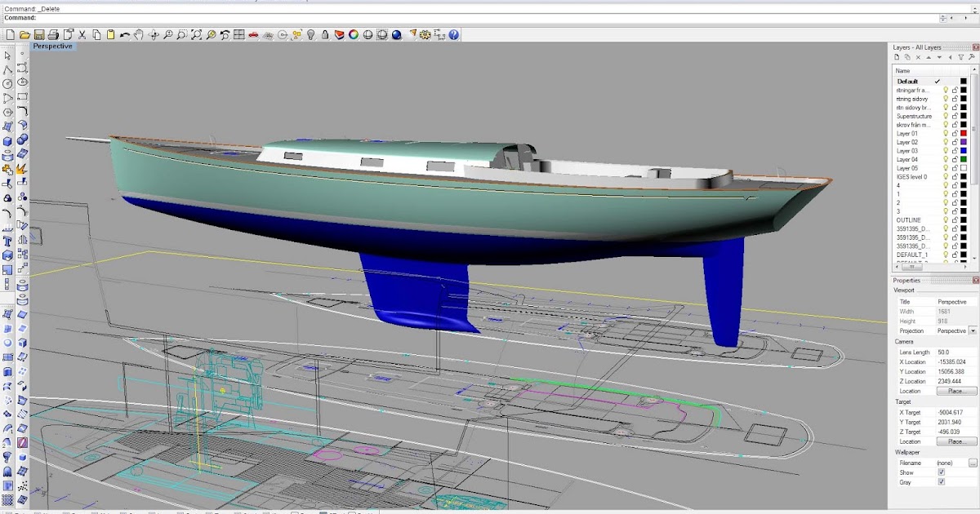
Task: Toggle visibility bulb for Layer 01
Action: tap(947, 133)
